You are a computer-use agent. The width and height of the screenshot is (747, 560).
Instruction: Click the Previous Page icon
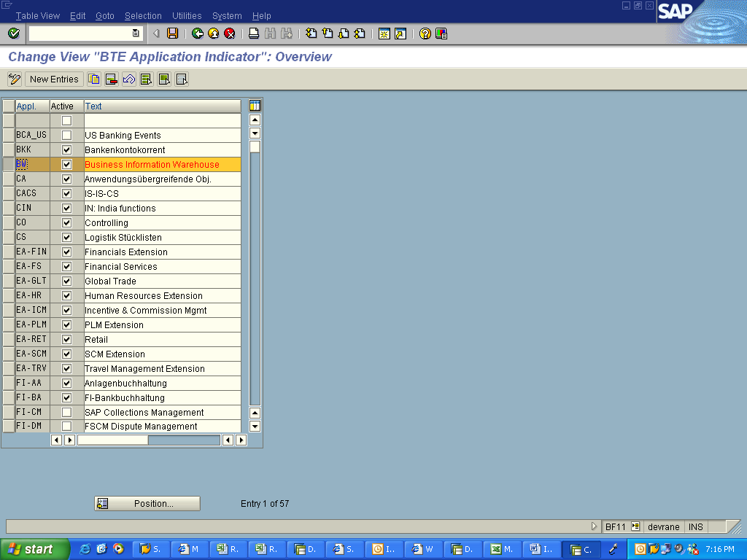point(328,34)
